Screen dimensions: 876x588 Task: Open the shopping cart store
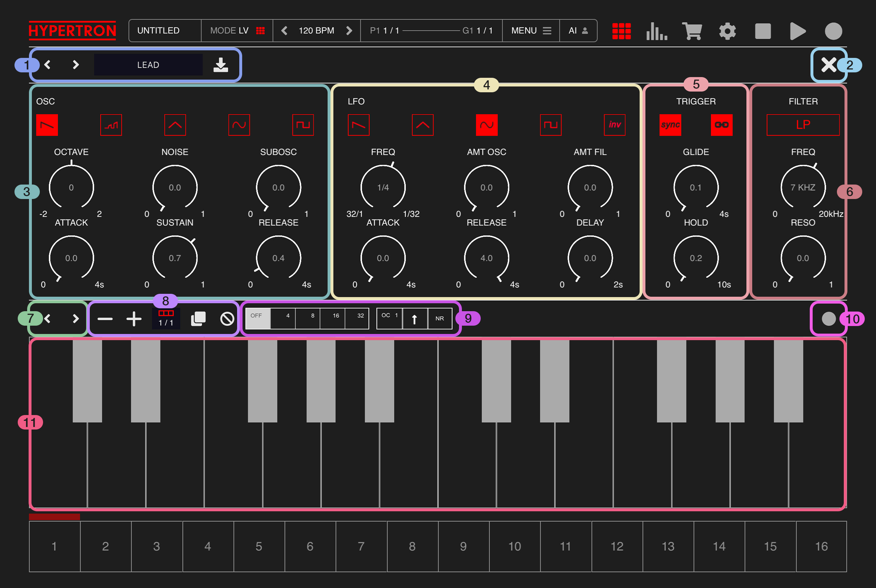[692, 31]
